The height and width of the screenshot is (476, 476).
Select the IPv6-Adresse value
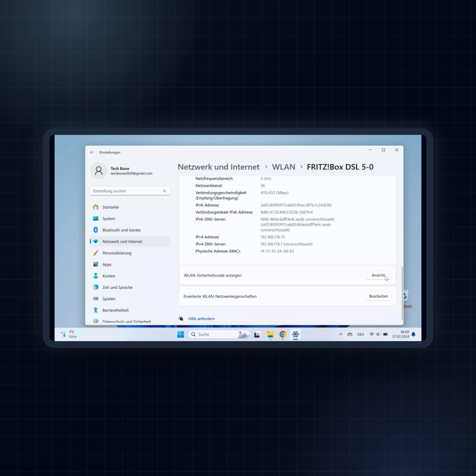[296, 205]
